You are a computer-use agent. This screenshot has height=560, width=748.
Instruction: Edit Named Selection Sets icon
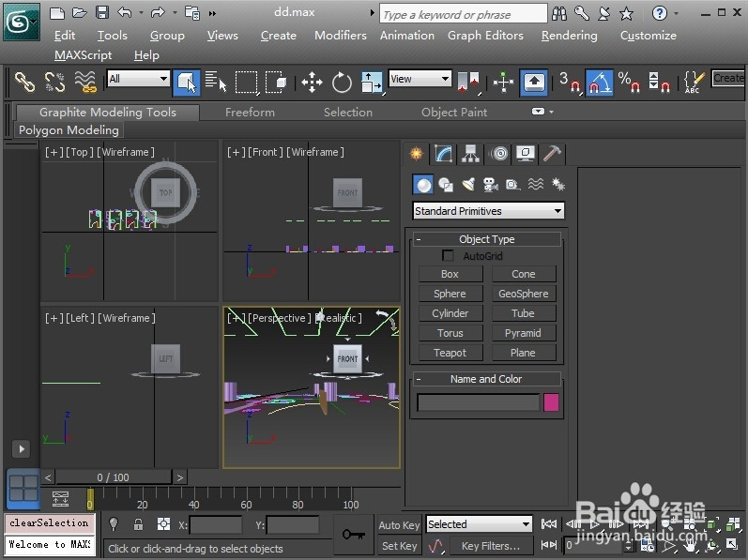[695, 82]
